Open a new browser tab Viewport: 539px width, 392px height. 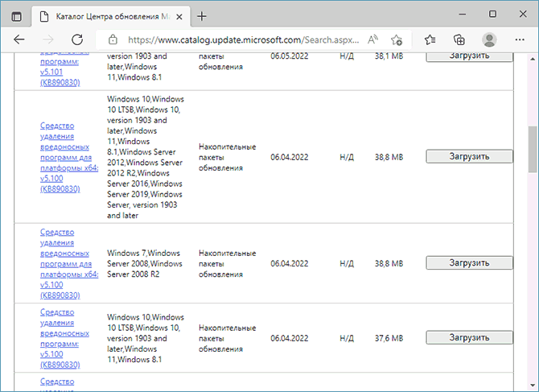[x=202, y=16]
